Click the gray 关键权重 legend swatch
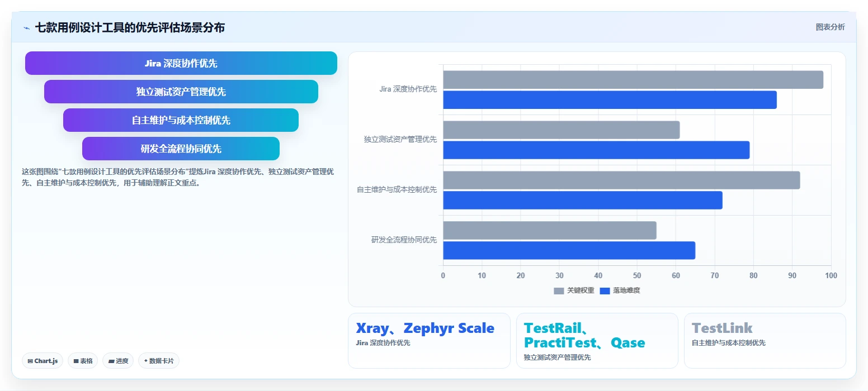Image resolution: width=868 pixels, height=391 pixels. click(x=559, y=290)
